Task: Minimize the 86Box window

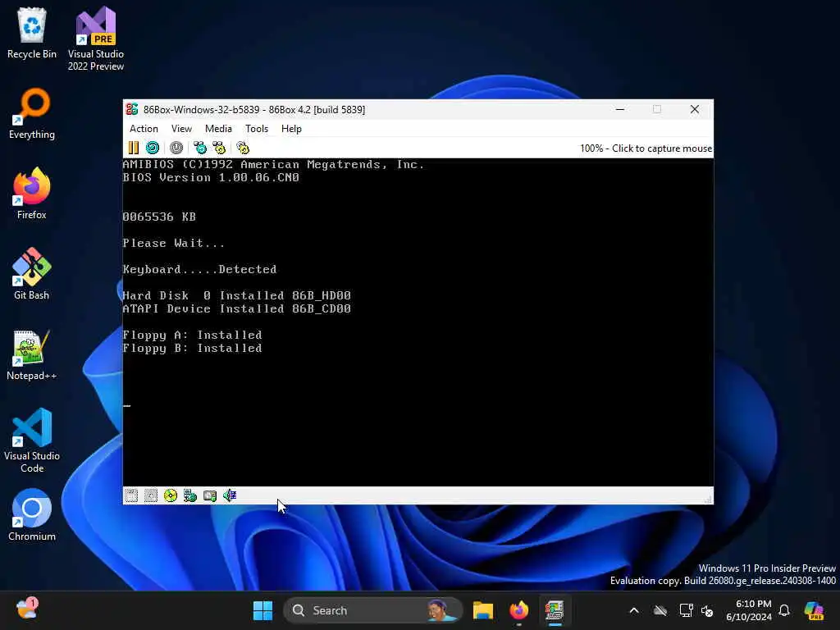Action: pos(620,109)
